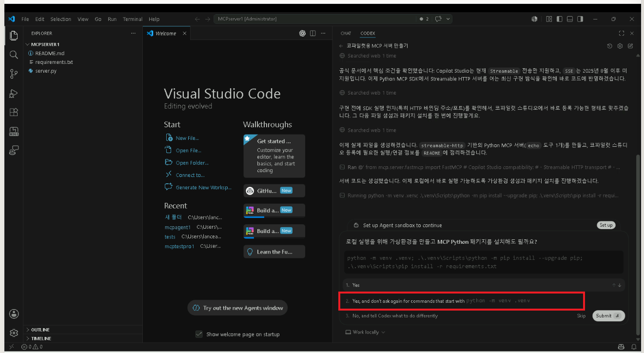
Task: Open the Terminal menu
Action: click(133, 19)
